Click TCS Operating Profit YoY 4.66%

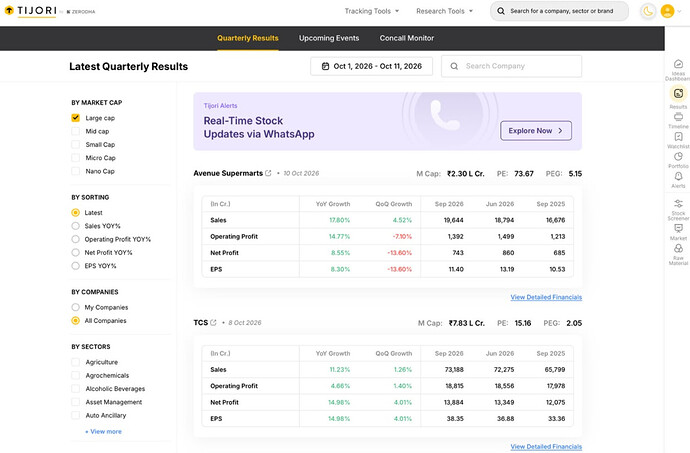pyautogui.click(x=340, y=386)
